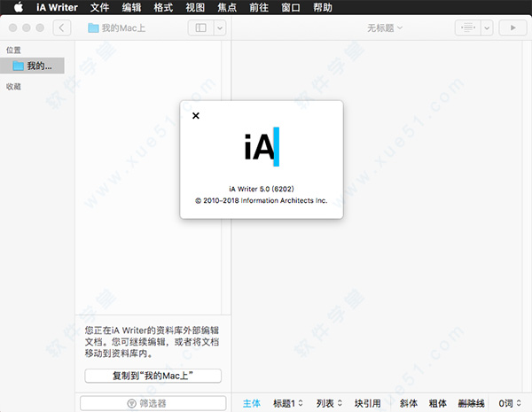Go back with the left chevron button

pyautogui.click(x=62, y=27)
